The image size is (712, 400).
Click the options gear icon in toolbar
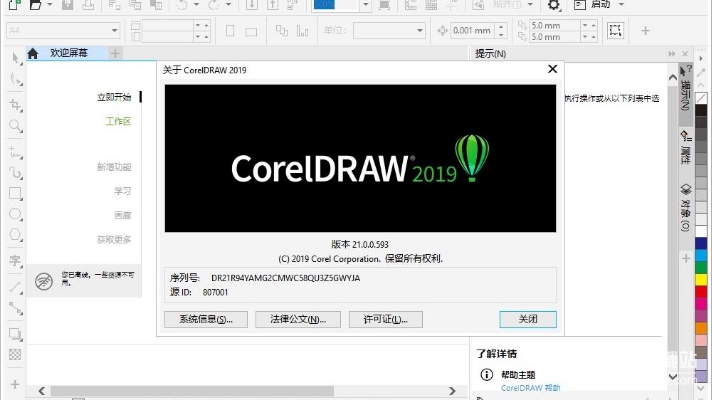pos(554,5)
